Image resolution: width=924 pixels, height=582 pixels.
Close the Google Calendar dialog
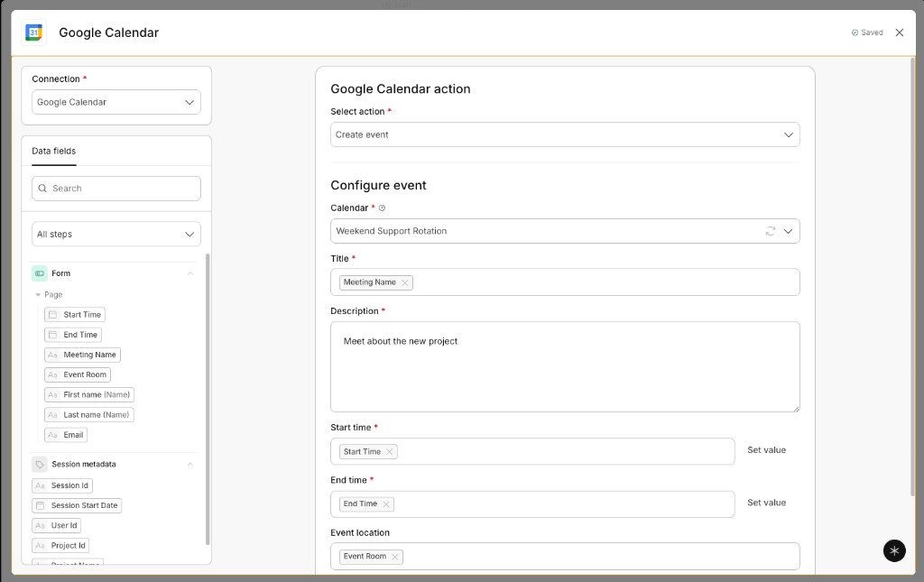pos(900,32)
